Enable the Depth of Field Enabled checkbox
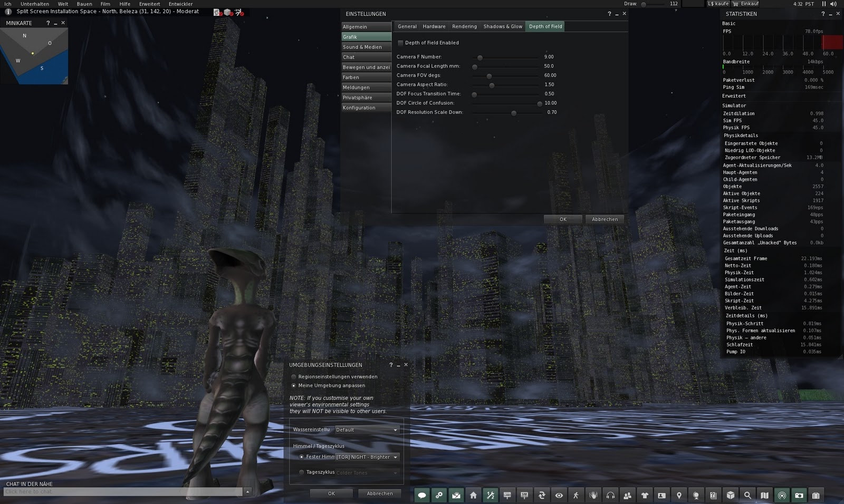844x504 pixels. 400,43
